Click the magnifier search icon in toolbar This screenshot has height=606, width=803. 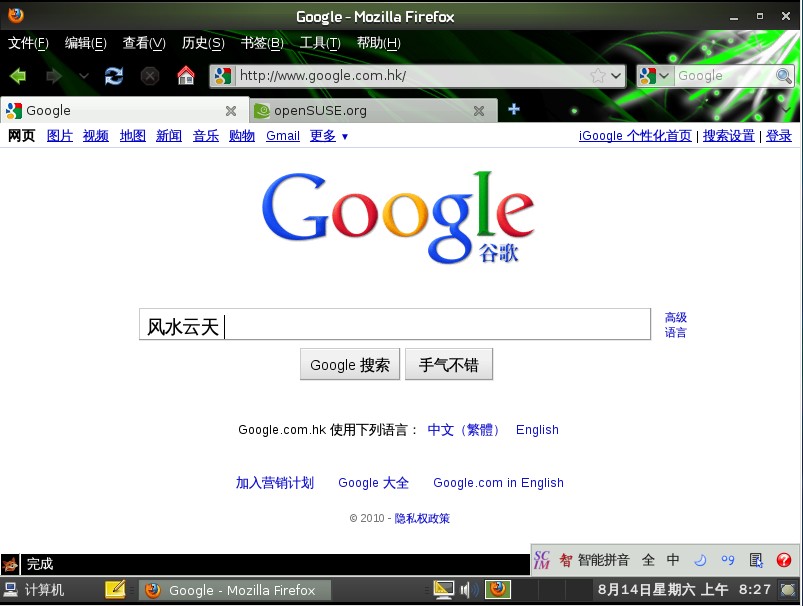(784, 76)
